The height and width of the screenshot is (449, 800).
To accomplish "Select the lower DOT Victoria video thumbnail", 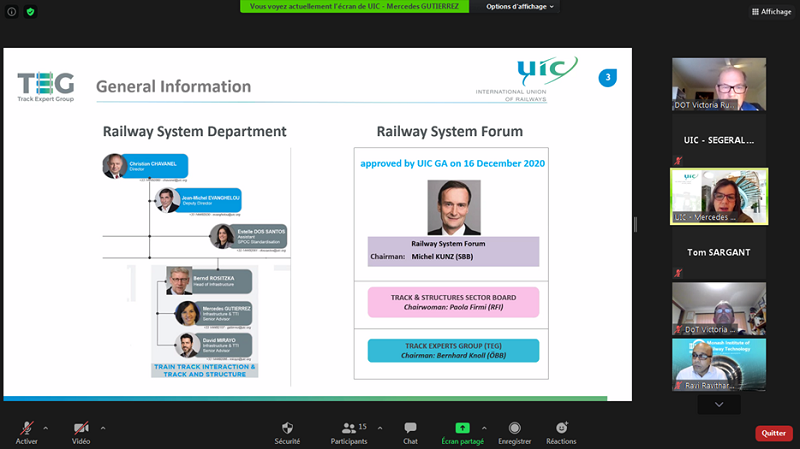I will point(719,309).
